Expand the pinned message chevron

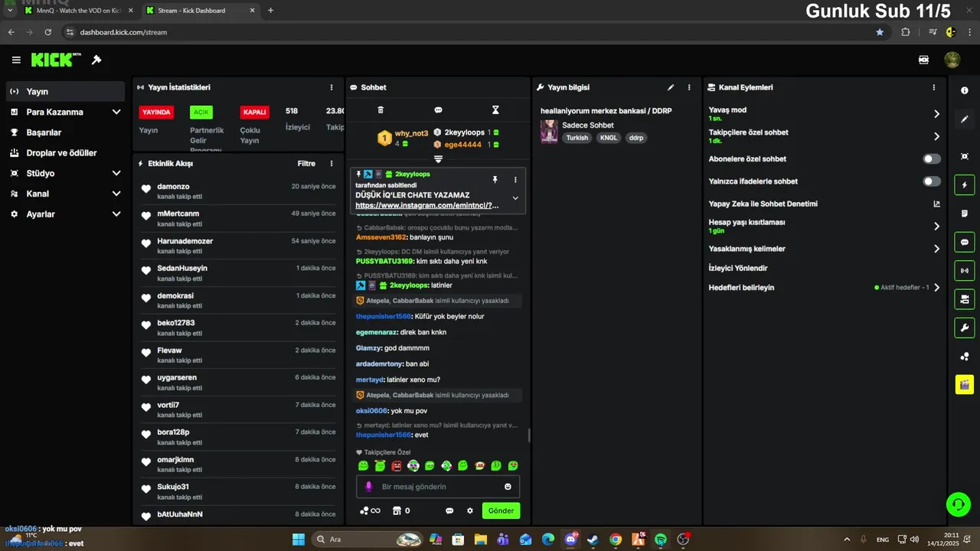pos(515,198)
